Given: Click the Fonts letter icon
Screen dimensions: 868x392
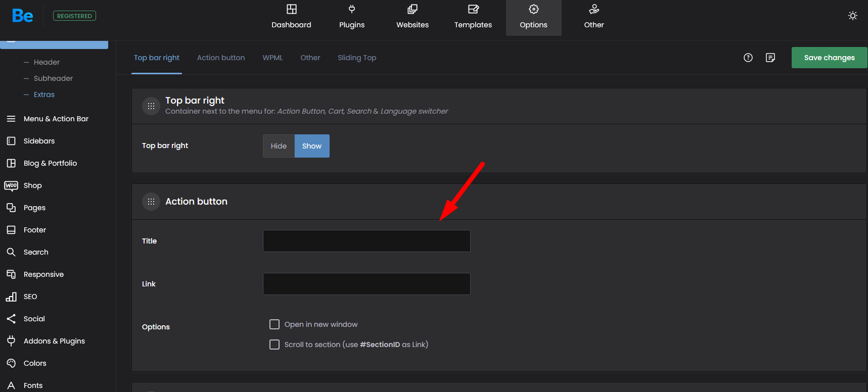Looking at the screenshot, I should (x=11, y=385).
